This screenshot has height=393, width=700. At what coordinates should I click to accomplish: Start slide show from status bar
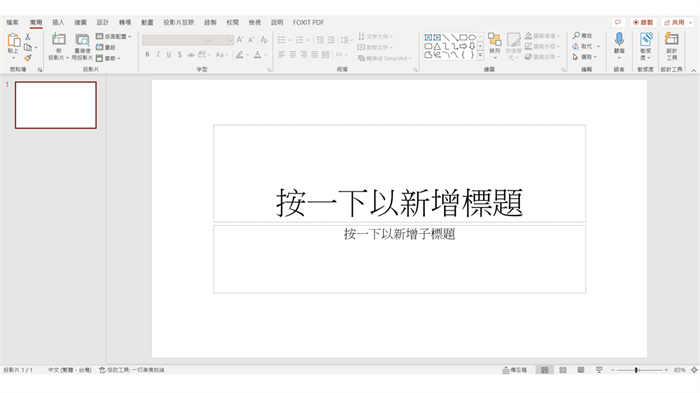point(599,370)
